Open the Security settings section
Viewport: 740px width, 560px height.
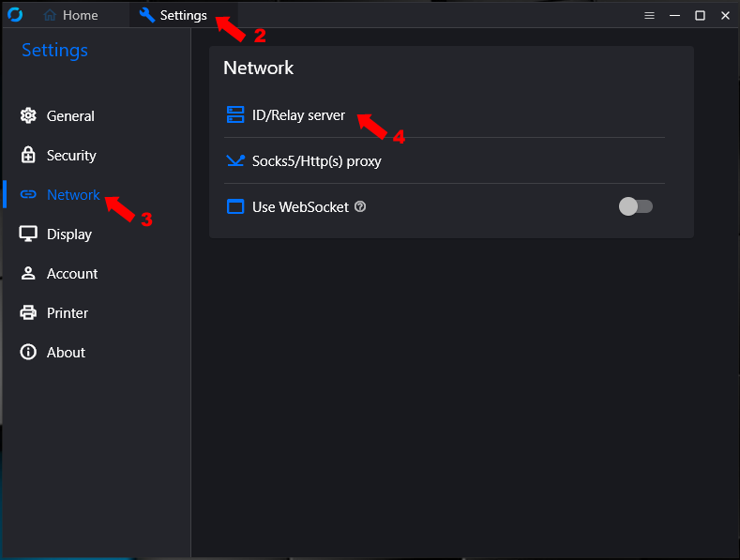click(x=71, y=156)
